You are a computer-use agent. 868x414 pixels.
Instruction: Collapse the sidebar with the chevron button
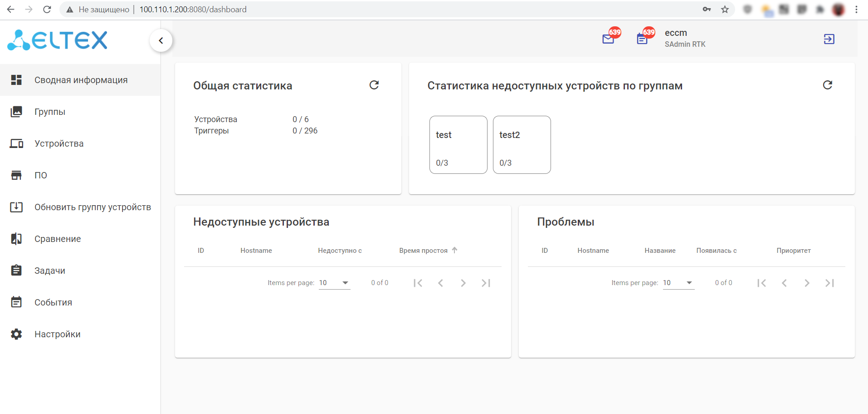pos(161,41)
